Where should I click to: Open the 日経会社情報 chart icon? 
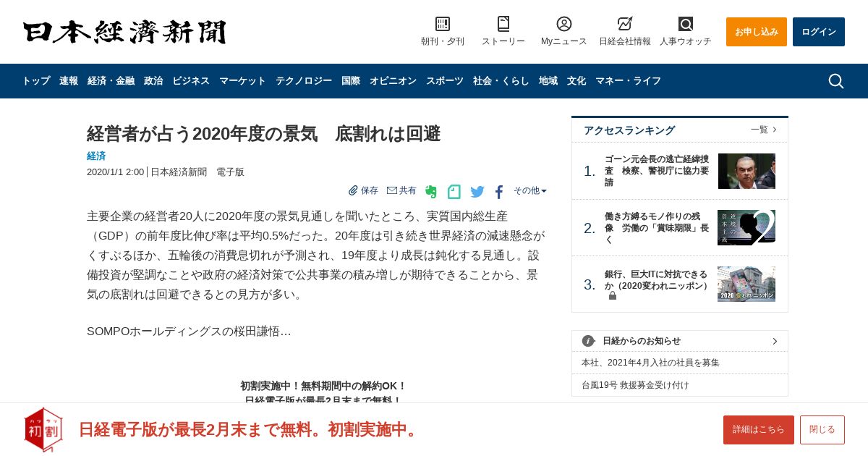click(x=625, y=24)
